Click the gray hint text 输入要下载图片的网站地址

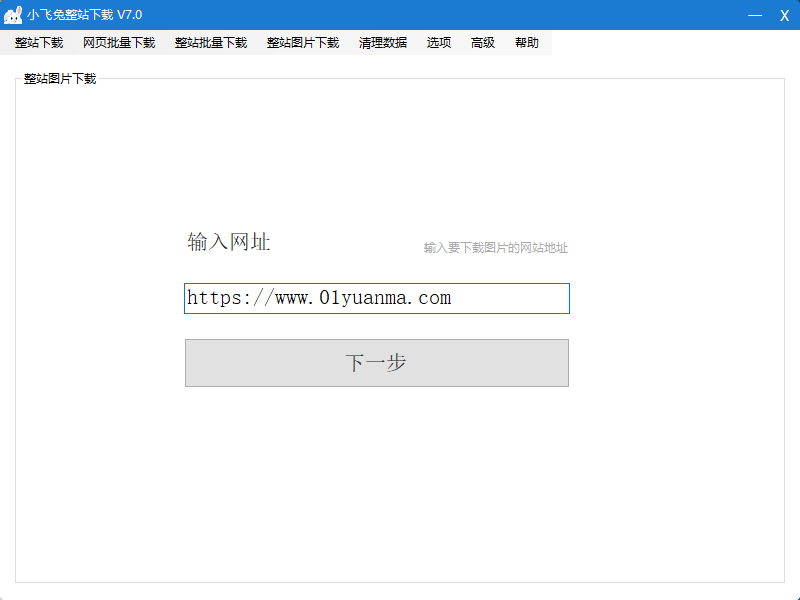[495, 248]
